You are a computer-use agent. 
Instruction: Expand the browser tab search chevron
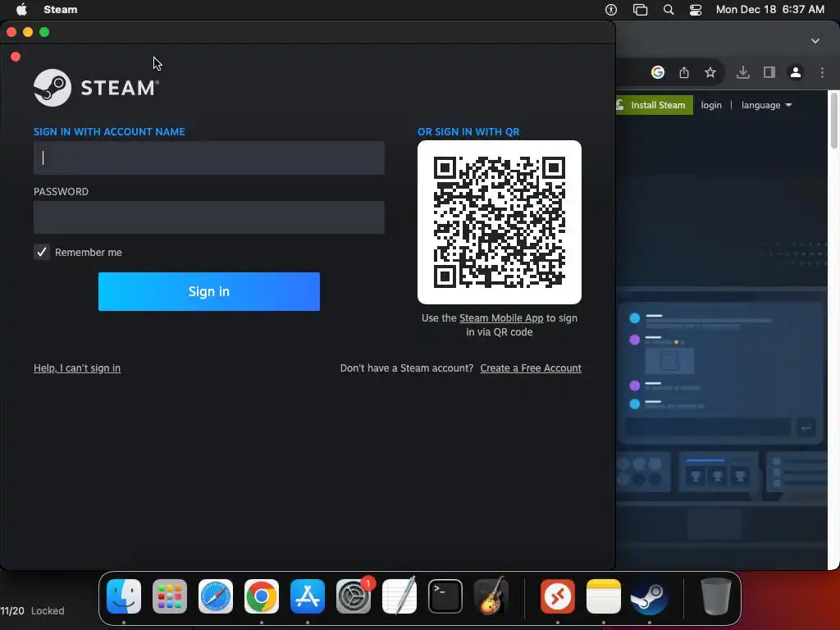coord(815,41)
